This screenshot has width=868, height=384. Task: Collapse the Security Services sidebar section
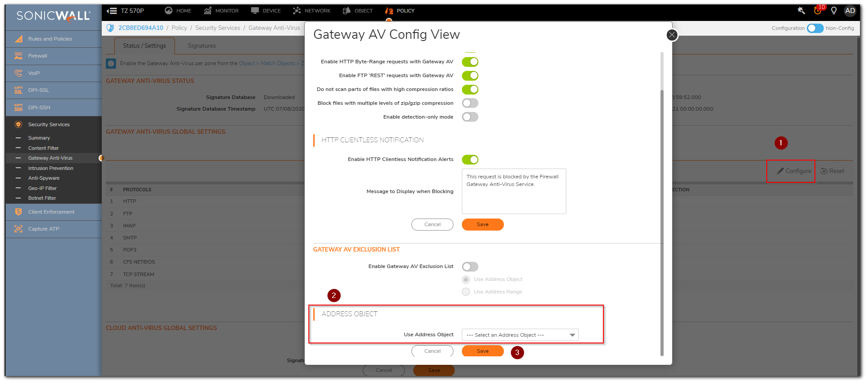[x=54, y=124]
